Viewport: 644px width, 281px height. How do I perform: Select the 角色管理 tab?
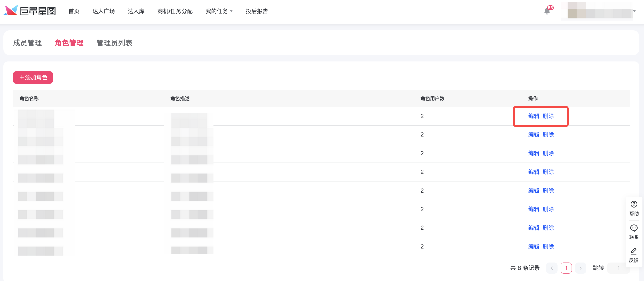[x=69, y=43]
